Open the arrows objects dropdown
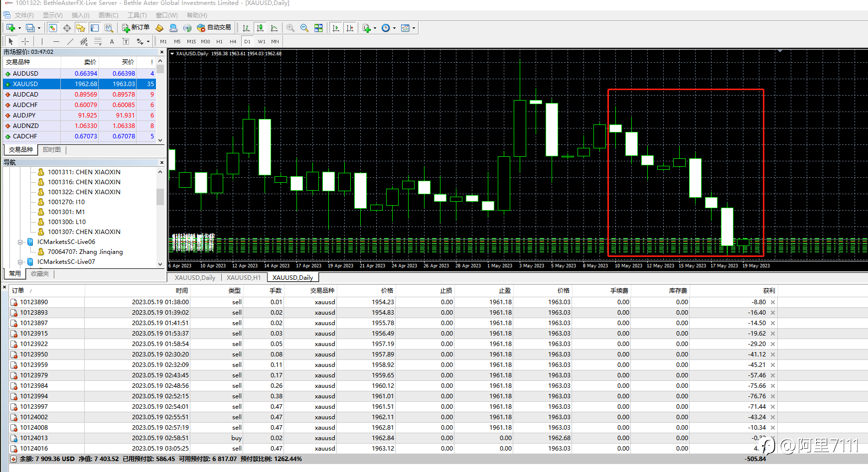The width and height of the screenshot is (868, 472). (x=148, y=42)
